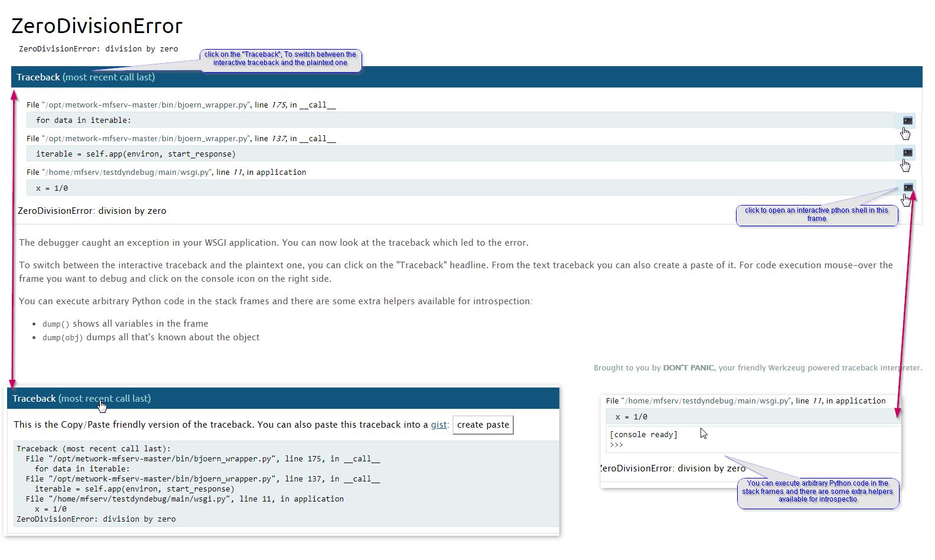Click the 'ZeroDivisionError' page heading
935x560 pixels.
[x=97, y=26]
